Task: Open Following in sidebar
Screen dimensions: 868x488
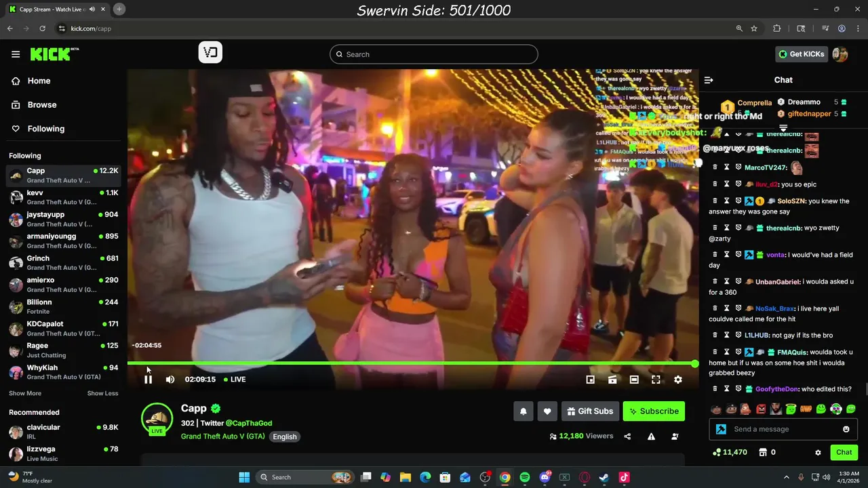Action: pyautogui.click(x=38, y=128)
